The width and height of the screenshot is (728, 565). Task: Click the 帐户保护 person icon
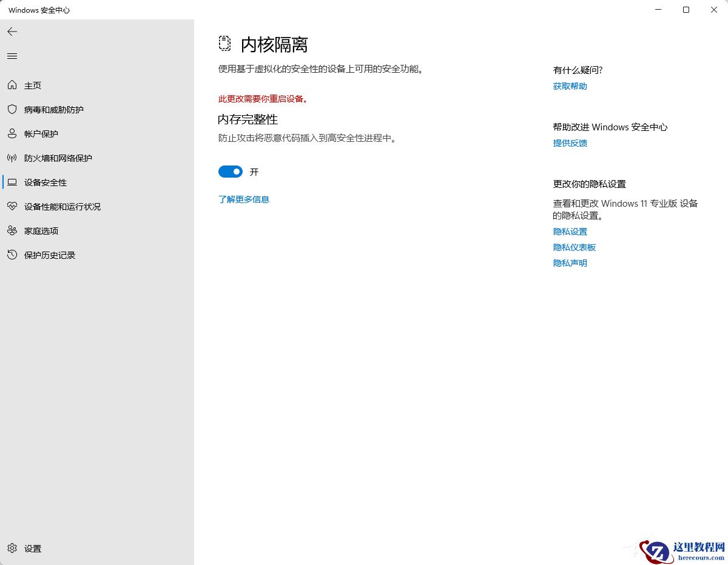pos(12,133)
